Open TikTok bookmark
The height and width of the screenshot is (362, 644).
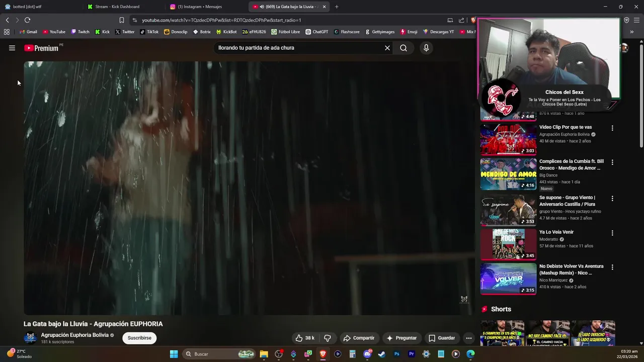pos(149,32)
